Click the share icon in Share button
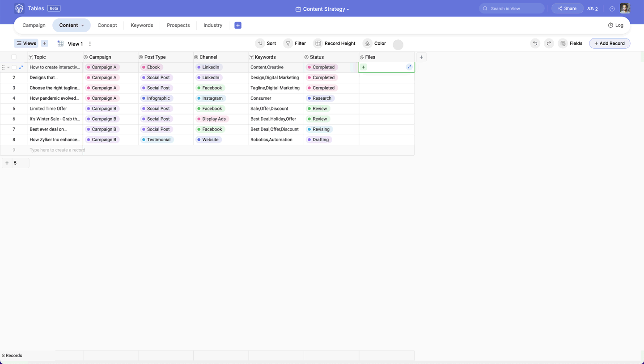Image resolution: width=644 pixels, height=364 pixels. pyautogui.click(x=560, y=8)
